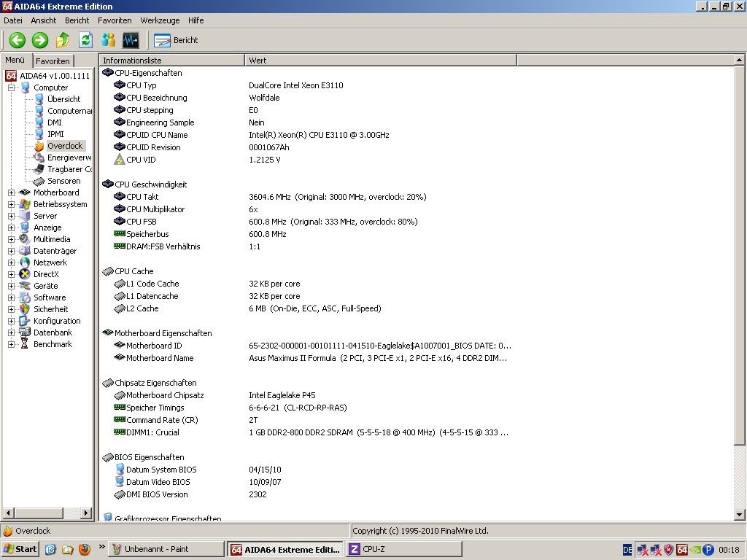The width and height of the screenshot is (747, 560).
Task: Open the Windows Start button
Action: tap(20, 549)
